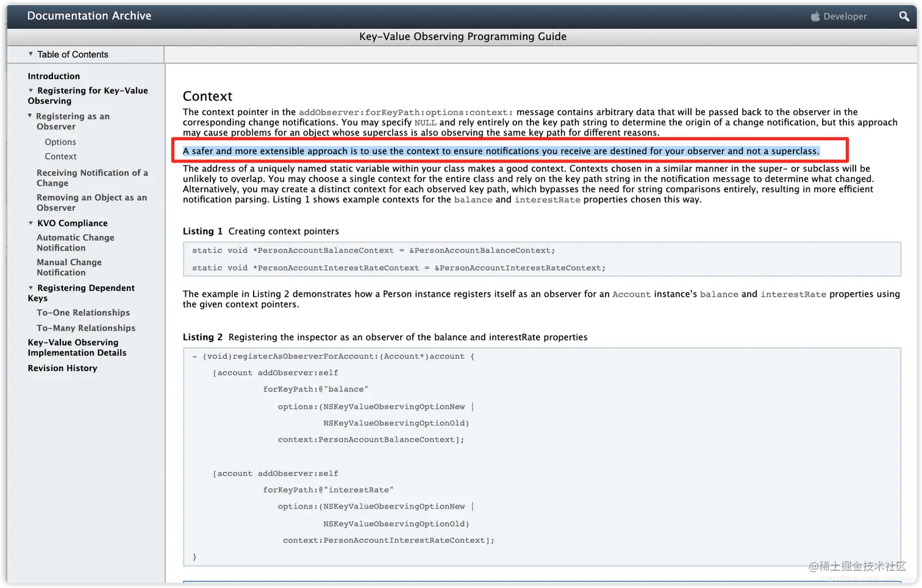Open Removing an Object as an Observer
Image resolution: width=922 pixels, height=588 pixels.
tap(91, 202)
